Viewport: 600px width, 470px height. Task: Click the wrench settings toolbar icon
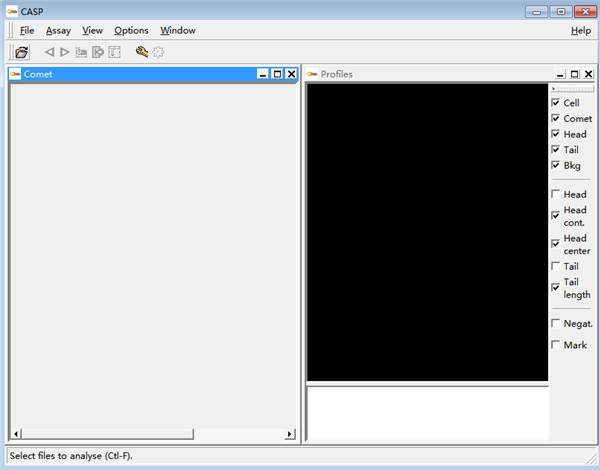point(142,52)
